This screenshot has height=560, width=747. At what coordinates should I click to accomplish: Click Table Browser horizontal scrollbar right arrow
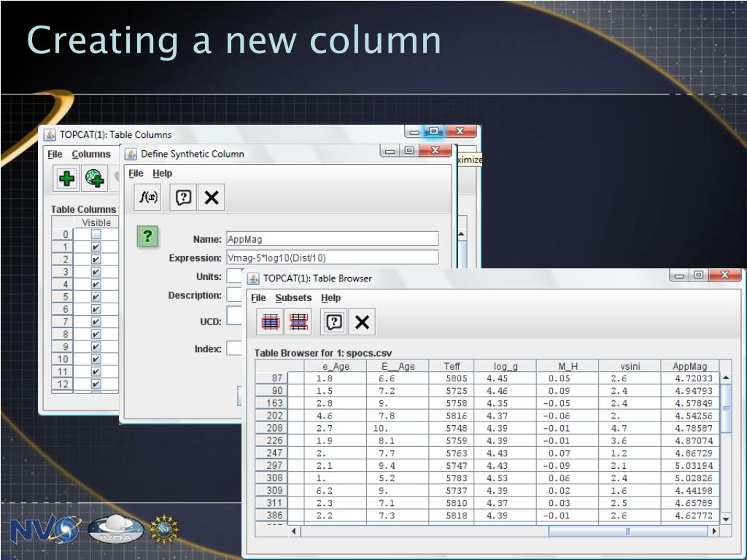tap(713, 531)
